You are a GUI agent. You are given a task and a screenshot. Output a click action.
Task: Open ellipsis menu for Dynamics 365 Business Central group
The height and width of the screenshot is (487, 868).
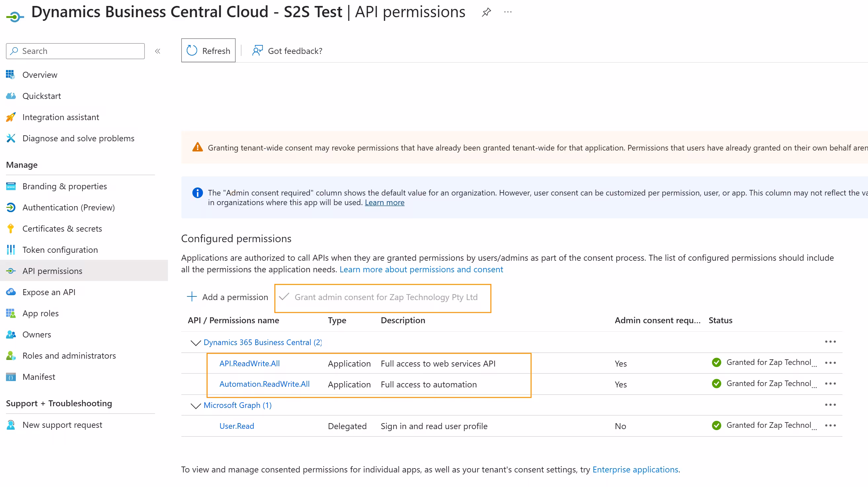pos(830,342)
